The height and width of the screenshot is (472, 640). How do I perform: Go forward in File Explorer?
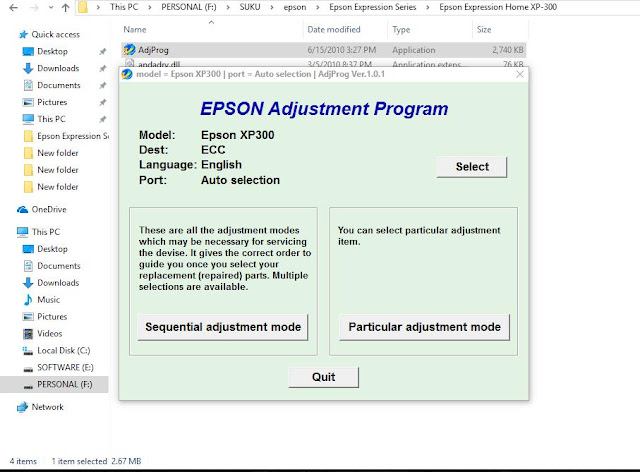[34, 7]
